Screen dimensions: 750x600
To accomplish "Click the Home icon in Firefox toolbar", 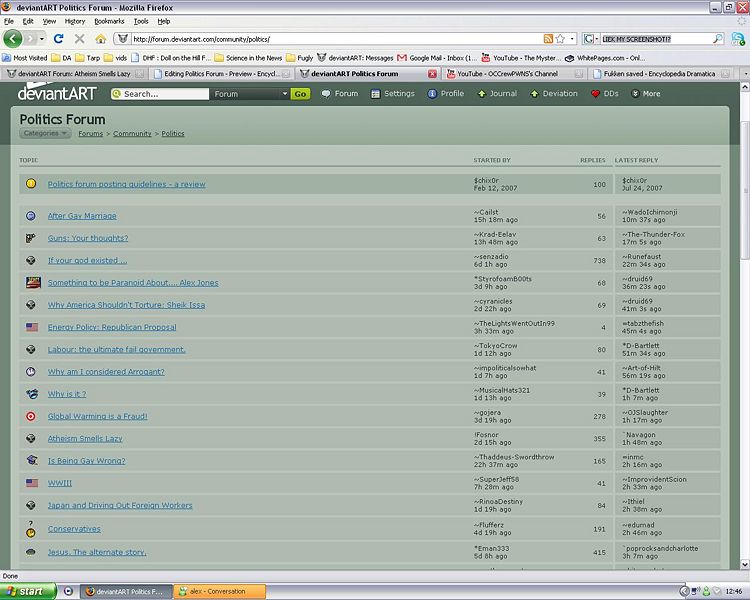I will 101,39.
